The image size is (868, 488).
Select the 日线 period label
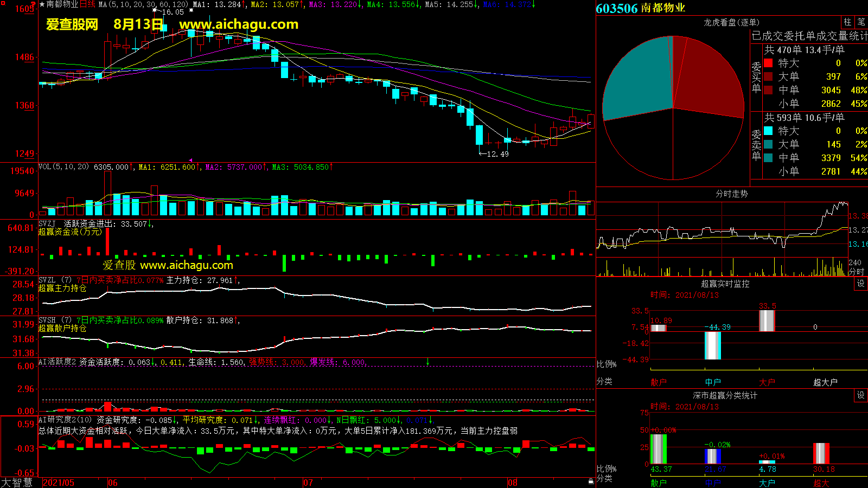tap(87, 4)
